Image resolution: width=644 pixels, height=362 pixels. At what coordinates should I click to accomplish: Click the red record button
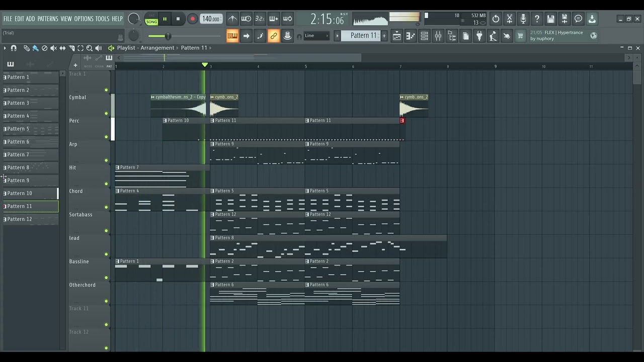click(x=192, y=19)
